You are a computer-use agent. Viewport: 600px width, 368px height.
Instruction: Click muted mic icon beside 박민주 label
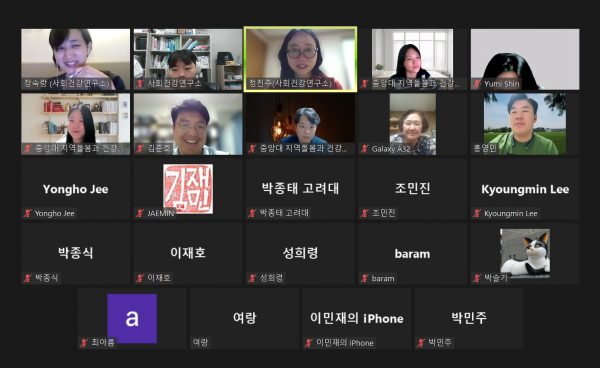(x=421, y=343)
